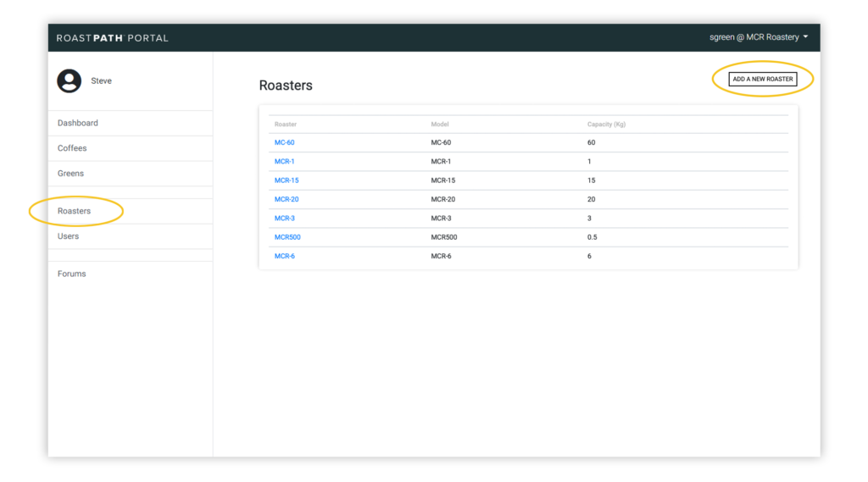868x482 pixels.
Task: Select the capacity value 60
Action: click(x=591, y=143)
